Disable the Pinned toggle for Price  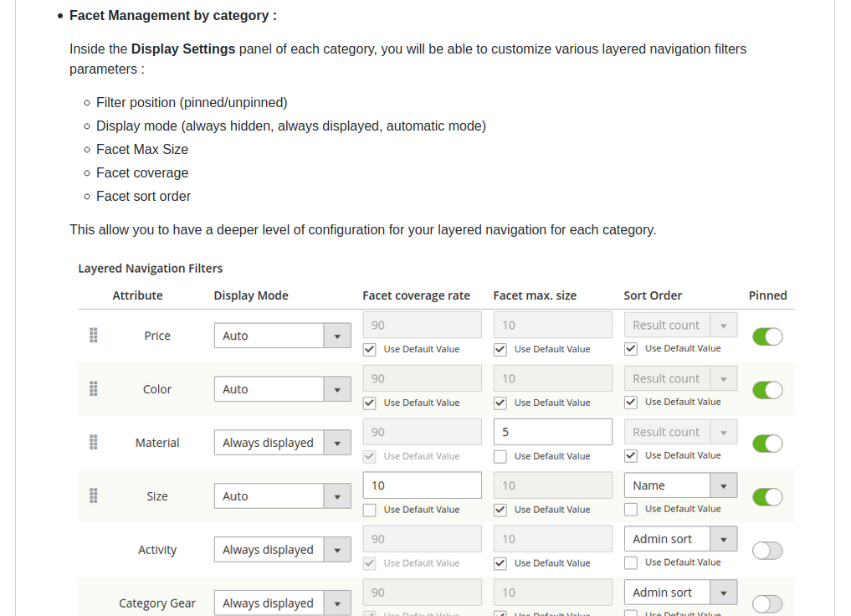click(x=767, y=336)
